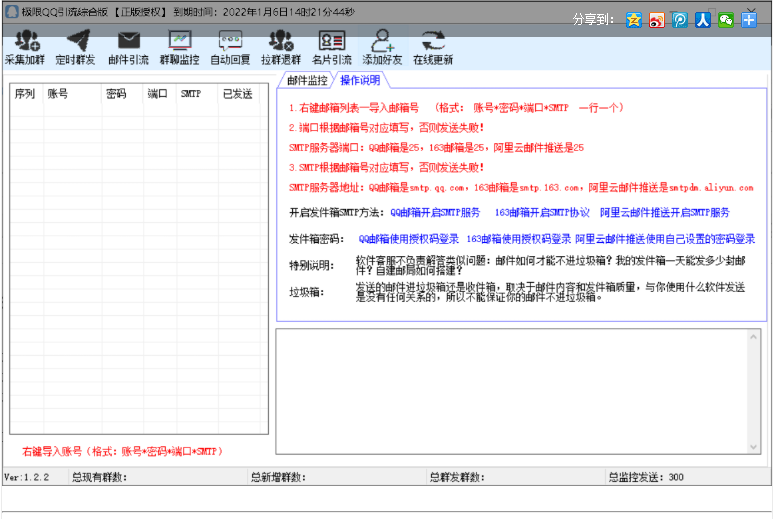775x519 pixels.
Task: Click the 已发送 column header
Action: [x=239, y=94]
